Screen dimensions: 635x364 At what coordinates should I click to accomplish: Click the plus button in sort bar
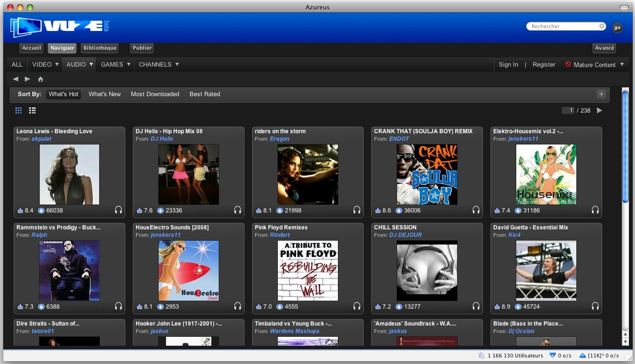601,94
